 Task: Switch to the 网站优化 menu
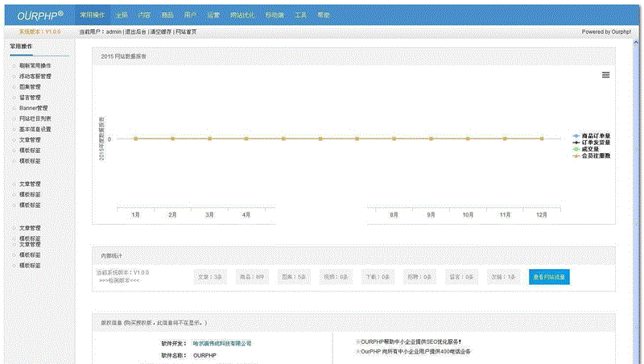(241, 15)
